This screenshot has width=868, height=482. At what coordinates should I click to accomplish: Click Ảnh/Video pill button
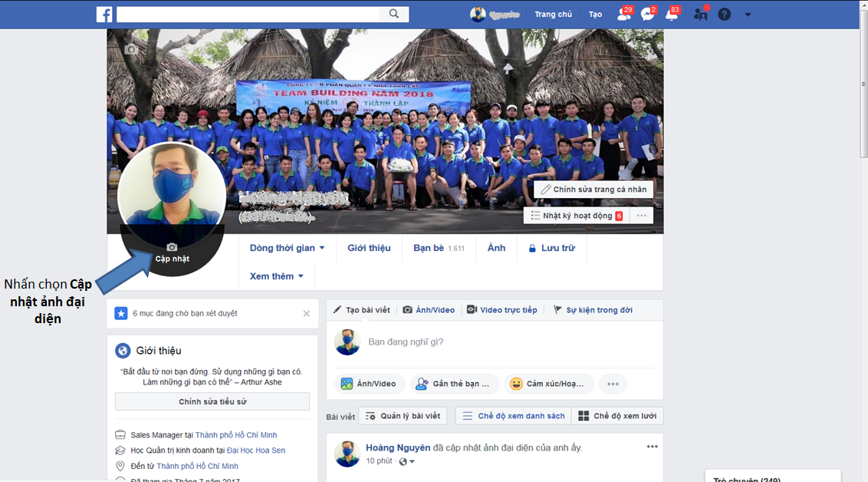(x=369, y=384)
